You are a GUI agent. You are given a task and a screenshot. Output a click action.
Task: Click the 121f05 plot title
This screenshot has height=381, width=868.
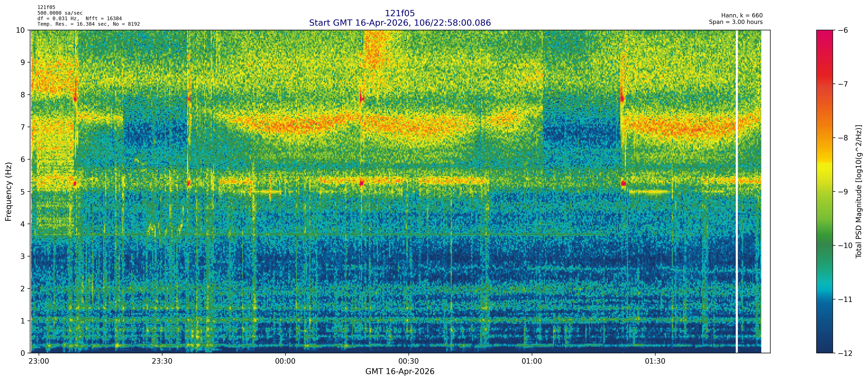(x=400, y=13)
